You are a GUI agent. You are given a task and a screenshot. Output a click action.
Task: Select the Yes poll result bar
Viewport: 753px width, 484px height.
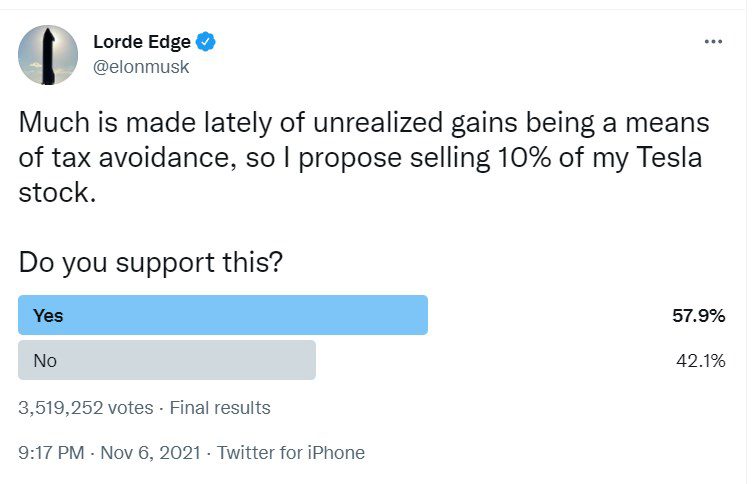223,315
